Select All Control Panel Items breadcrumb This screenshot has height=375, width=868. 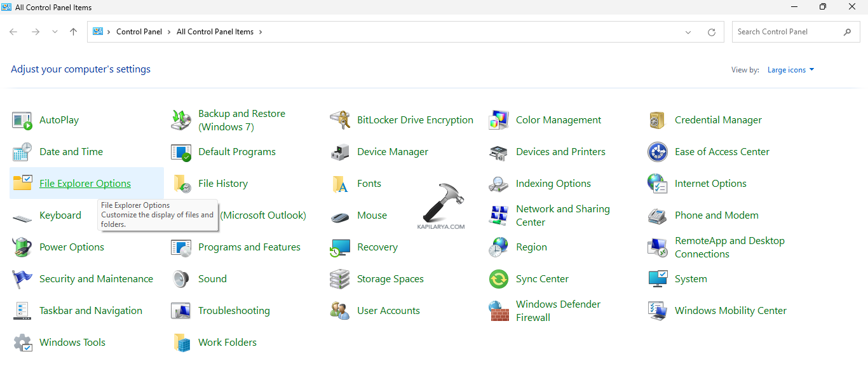(215, 32)
